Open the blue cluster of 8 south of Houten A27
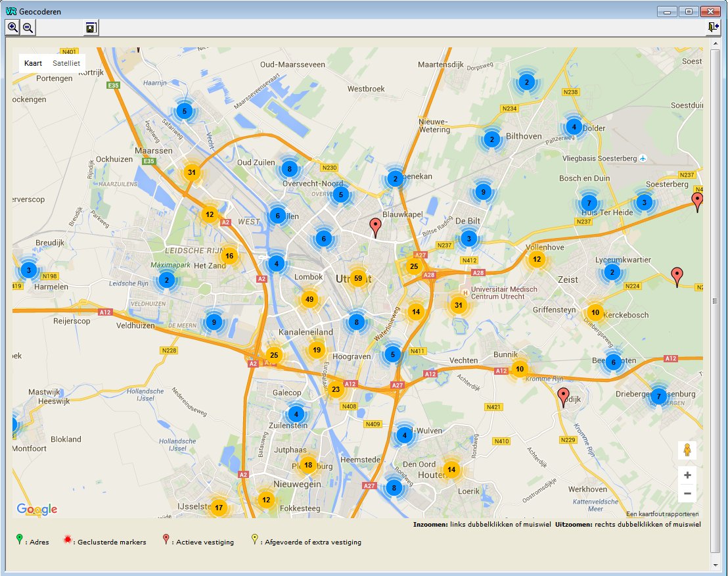Viewport: 728px width, 576px height. click(x=394, y=488)
